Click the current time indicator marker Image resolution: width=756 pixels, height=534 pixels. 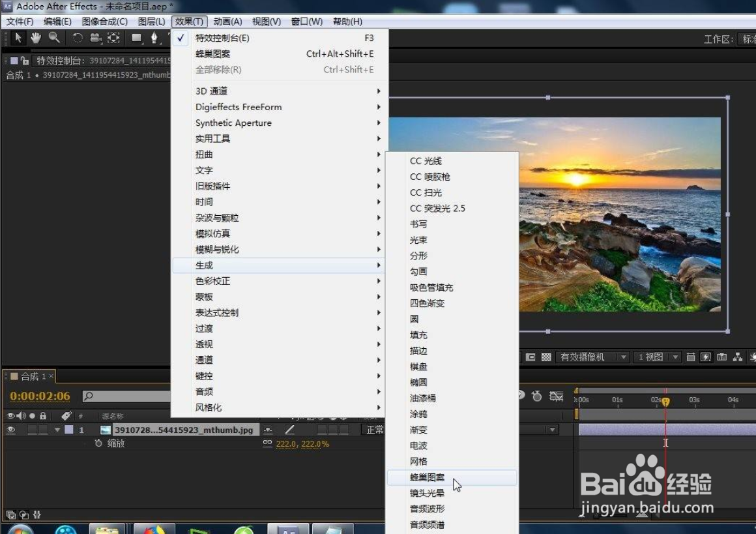[x=666, y=402]
